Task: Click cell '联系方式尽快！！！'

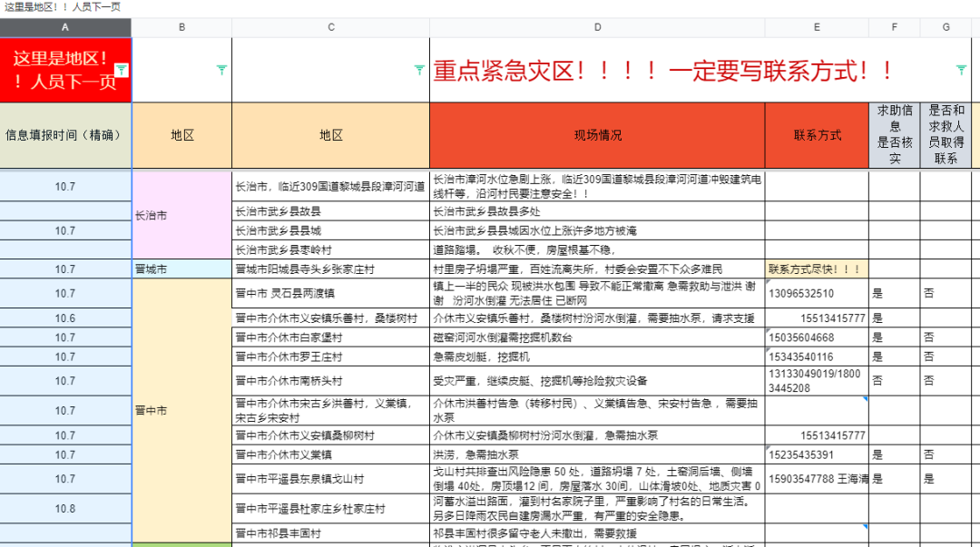Action: click(817, 269)
